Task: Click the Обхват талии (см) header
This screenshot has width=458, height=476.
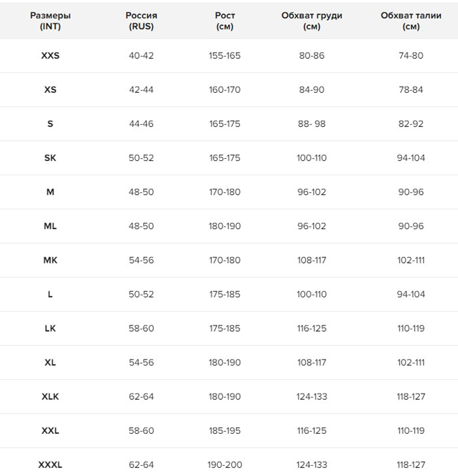Action: (x=411, y=21)
